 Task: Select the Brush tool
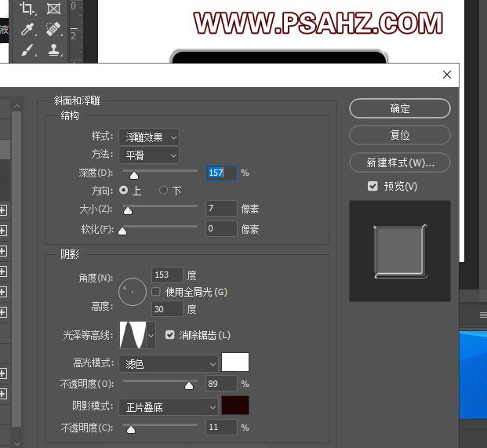[28, 50]
